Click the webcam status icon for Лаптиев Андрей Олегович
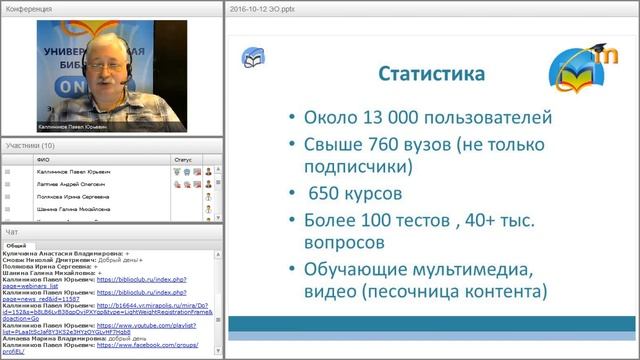 (187, 184)
